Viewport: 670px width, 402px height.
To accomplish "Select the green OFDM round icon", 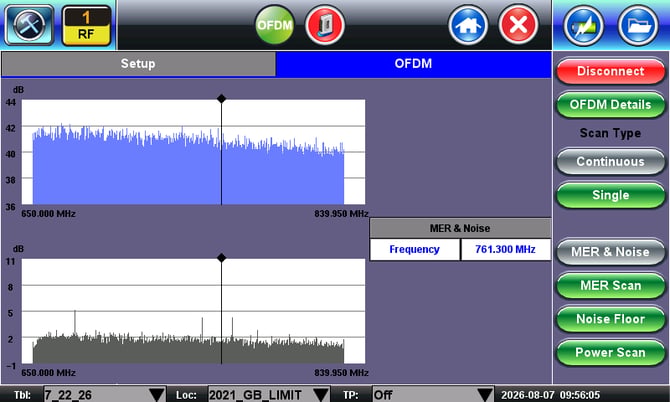I will pos(274,25).
